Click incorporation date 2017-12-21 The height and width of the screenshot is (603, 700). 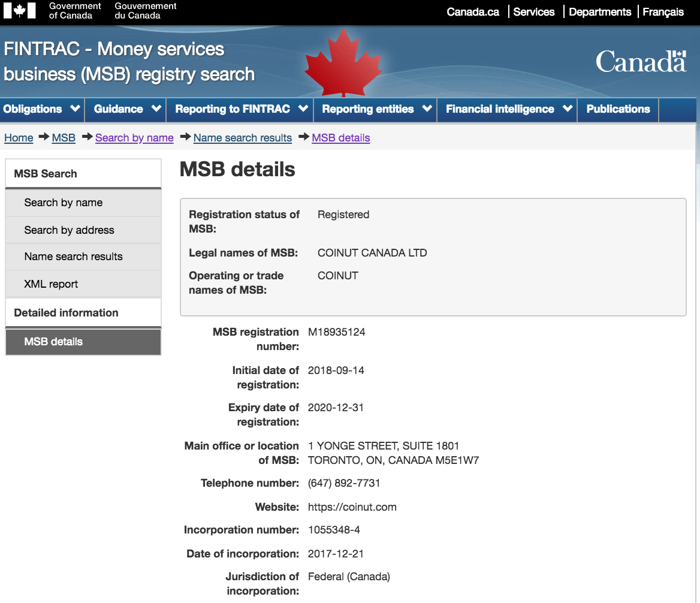pos(335,554)
